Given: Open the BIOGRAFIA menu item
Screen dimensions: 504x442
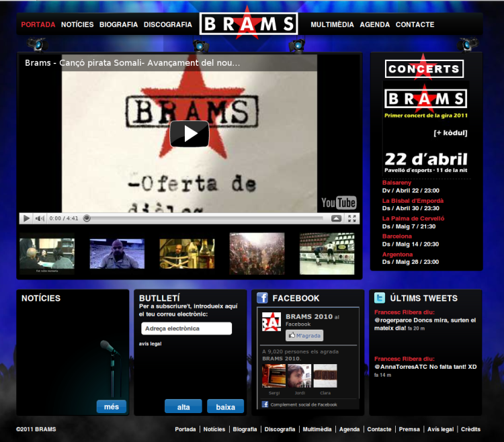Looking at the screenshot, I should pos(118,24).
